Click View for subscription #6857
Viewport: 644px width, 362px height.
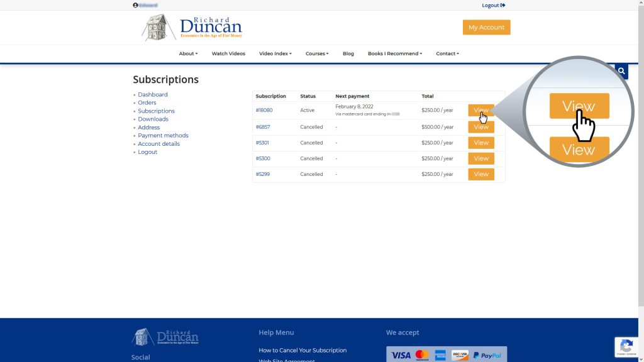(x=481, y=127)
